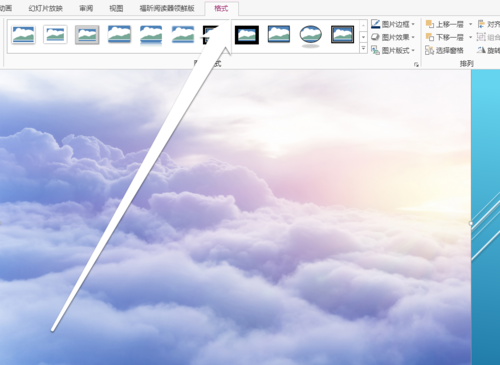Open the 图片边框 dropdown
The image size is (500, 365).
pyautogui.click(x=393, y=24)
